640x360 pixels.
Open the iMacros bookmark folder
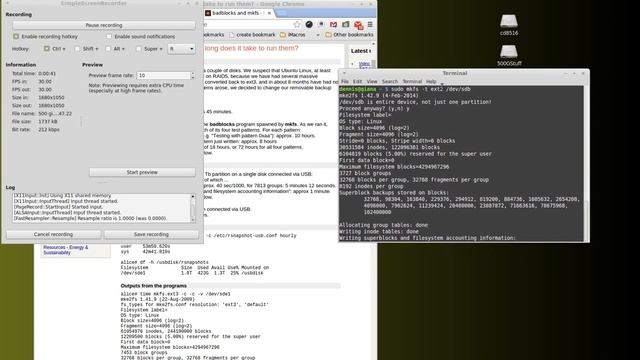pyautogui.click(x=292, y=35)
